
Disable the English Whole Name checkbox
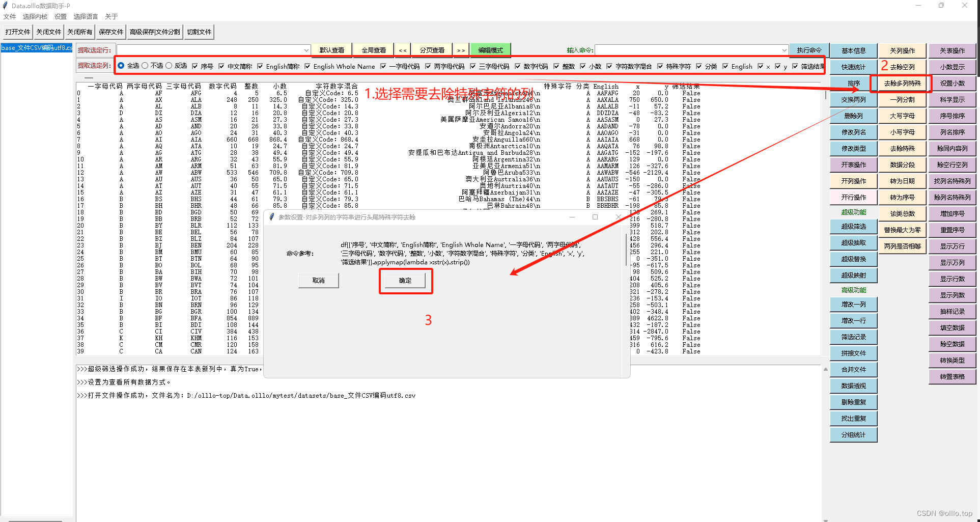click(307, 66)
